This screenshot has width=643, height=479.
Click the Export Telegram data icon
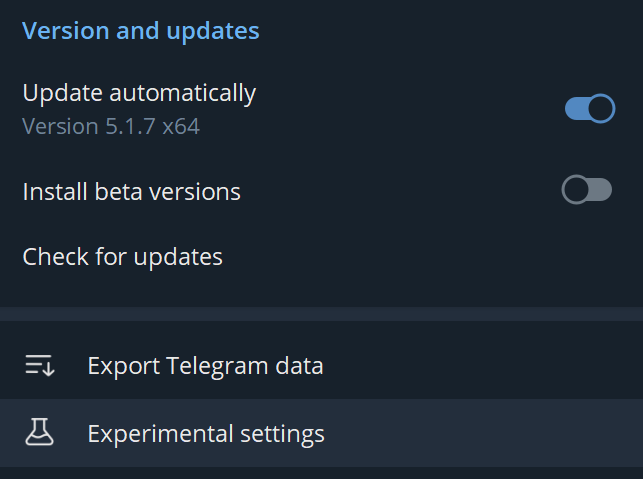[x=40, y=366]
